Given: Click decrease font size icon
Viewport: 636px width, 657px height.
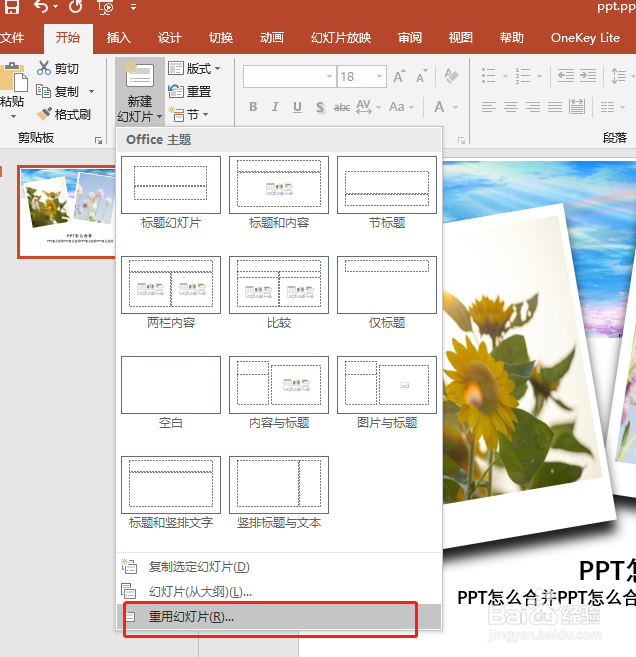Looking at the screenshot, I should point(421,76).
